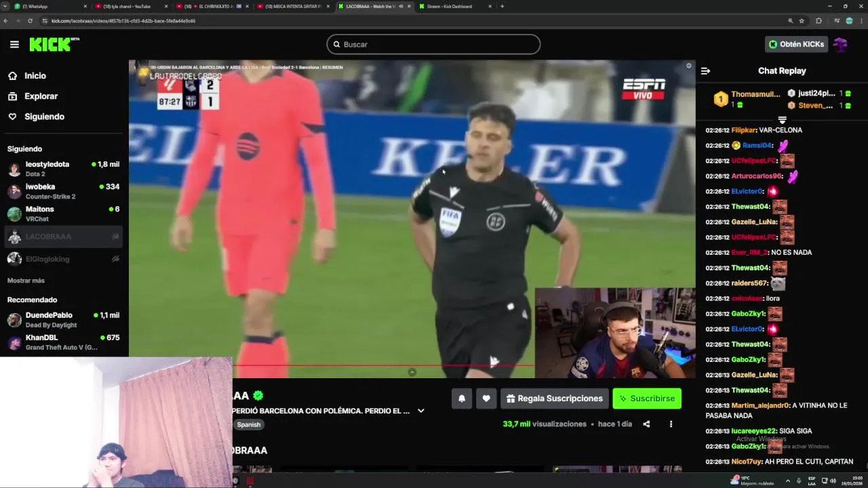Image resolution: width=868 pixels, height=488 pixels.
Task: Share the video via share icon
Action: point(646,424)
